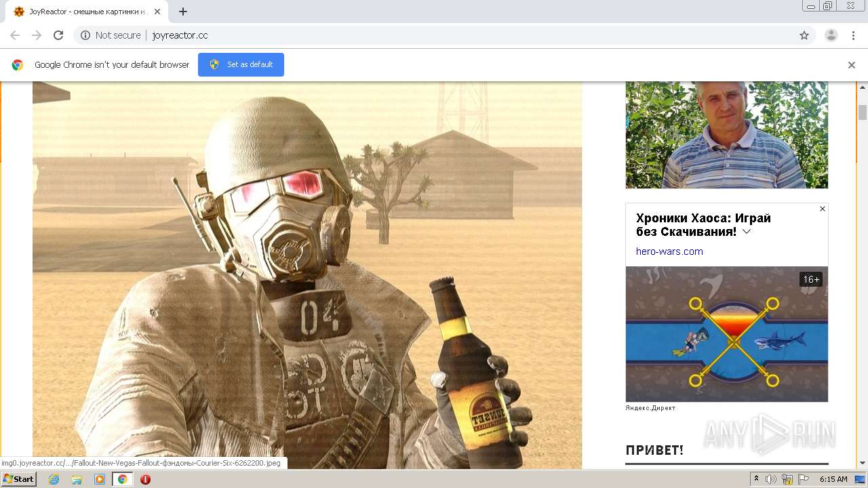The width and height of the screenshot is (868, 488).
Task: Open the volume control in the tray
Action: (771, 479)
